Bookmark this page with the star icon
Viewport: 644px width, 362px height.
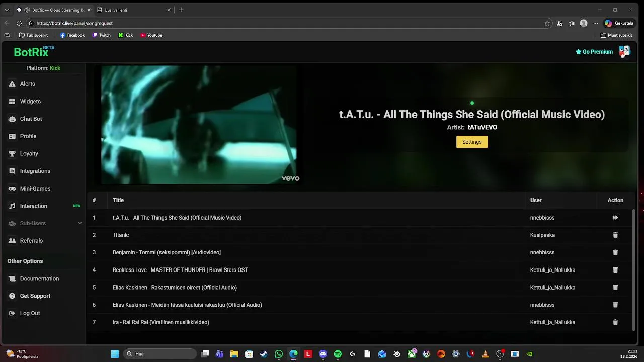click(x=547, y=23)
